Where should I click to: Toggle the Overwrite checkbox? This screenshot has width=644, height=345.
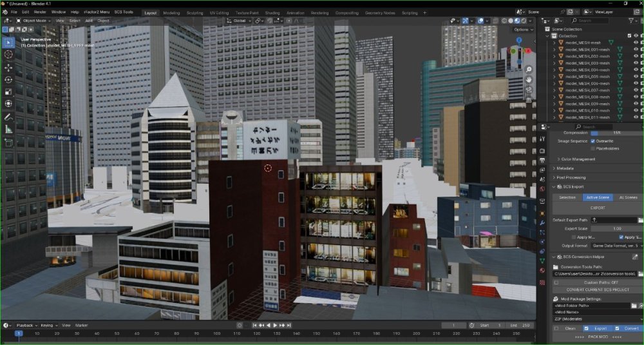point(592,141)
